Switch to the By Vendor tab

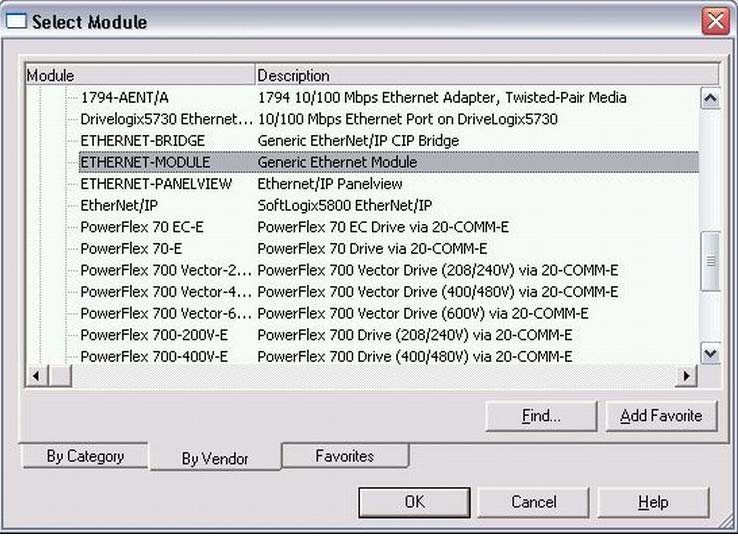[215, 457]
